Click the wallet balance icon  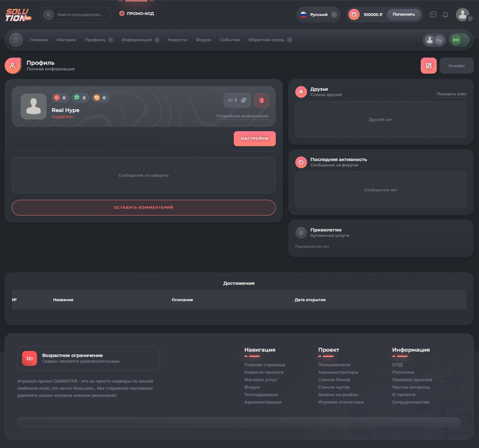[354, 15]
